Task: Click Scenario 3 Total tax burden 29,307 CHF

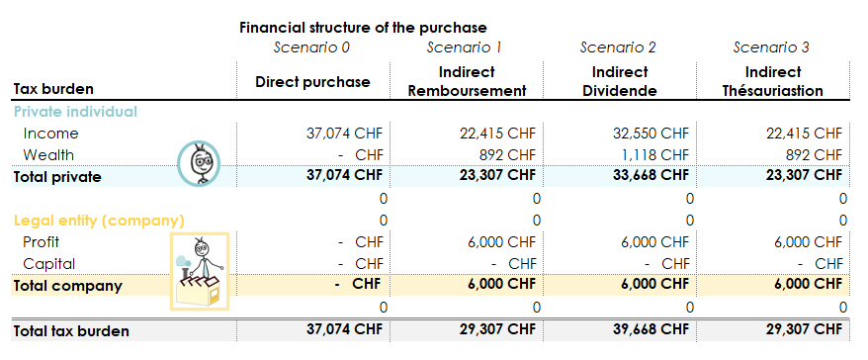Action: coord(804,329)
